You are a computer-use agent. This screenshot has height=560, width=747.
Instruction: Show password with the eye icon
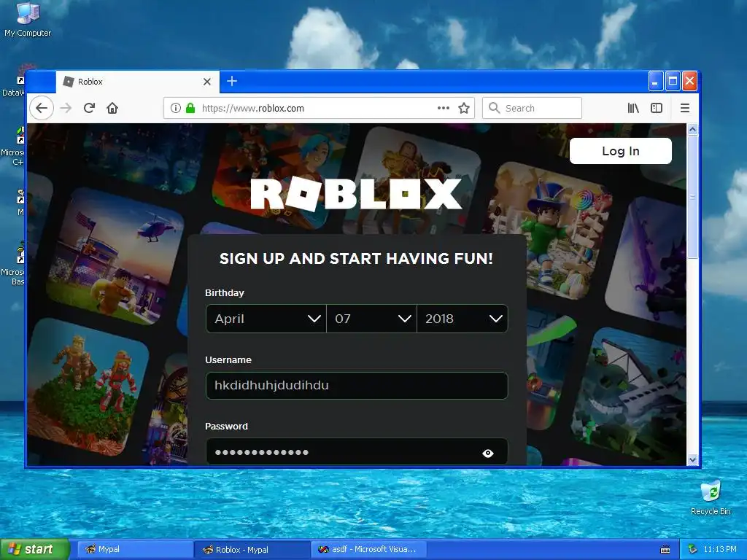[x=488, y=453]
